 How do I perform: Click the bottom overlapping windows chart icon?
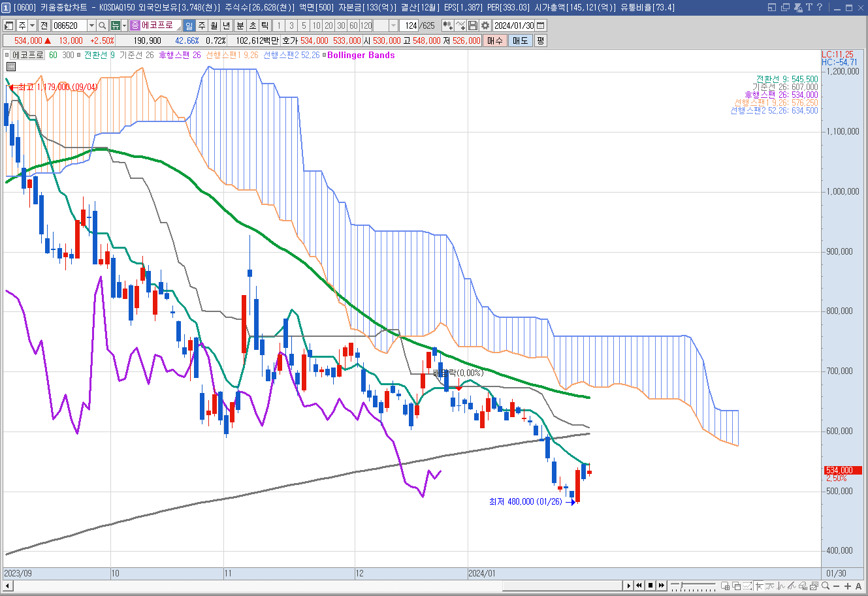pos(736,586)
